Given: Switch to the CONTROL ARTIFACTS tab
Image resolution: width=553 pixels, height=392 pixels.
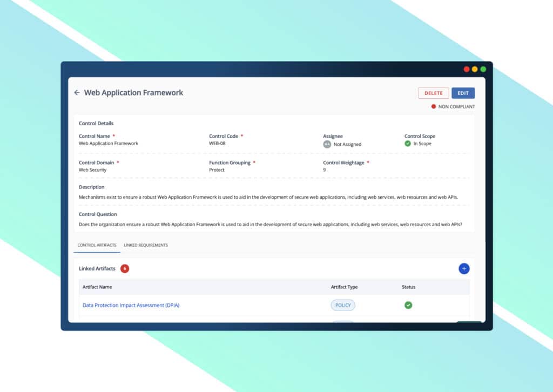Looking at the screenshot, I should point(97,245).
